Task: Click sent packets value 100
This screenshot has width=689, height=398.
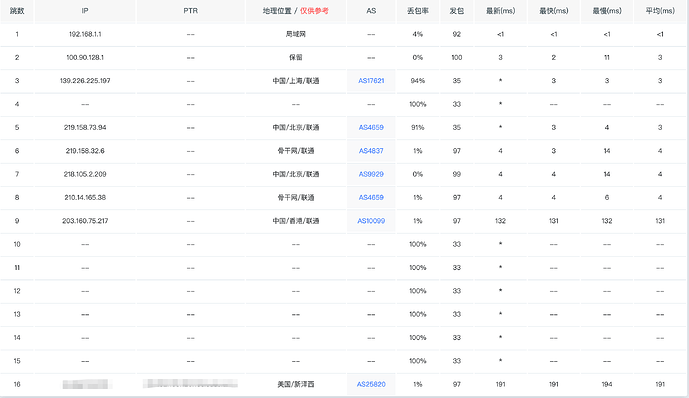Action: coord(457,58)
